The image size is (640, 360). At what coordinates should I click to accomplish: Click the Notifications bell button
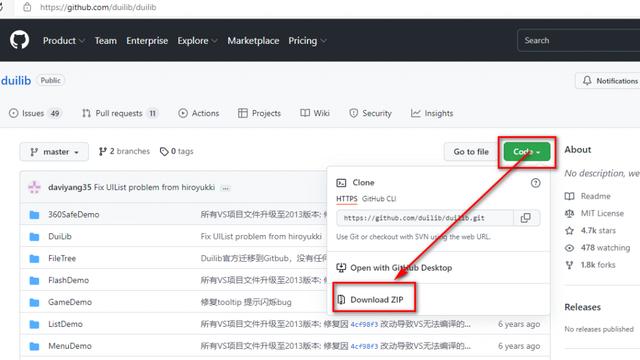point(609,81)
